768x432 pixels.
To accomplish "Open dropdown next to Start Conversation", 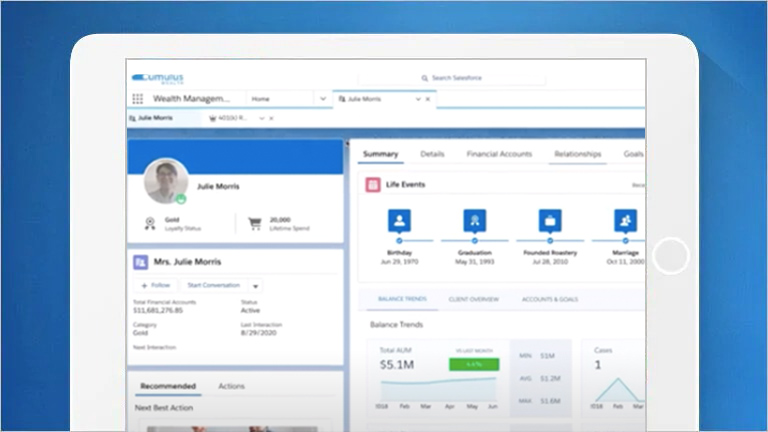I will click(255, 286).
